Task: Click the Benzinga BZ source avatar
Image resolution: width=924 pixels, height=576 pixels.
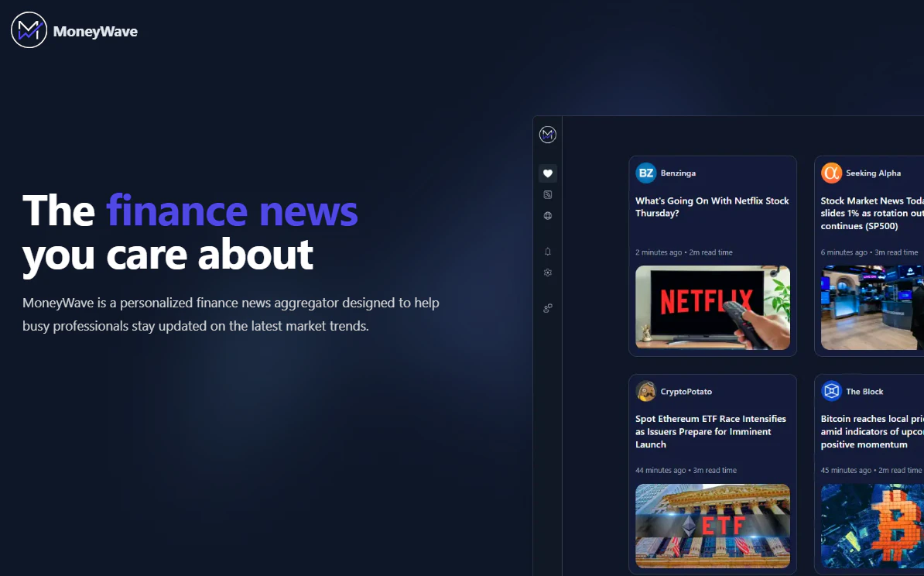Action: tap(646, 173)
